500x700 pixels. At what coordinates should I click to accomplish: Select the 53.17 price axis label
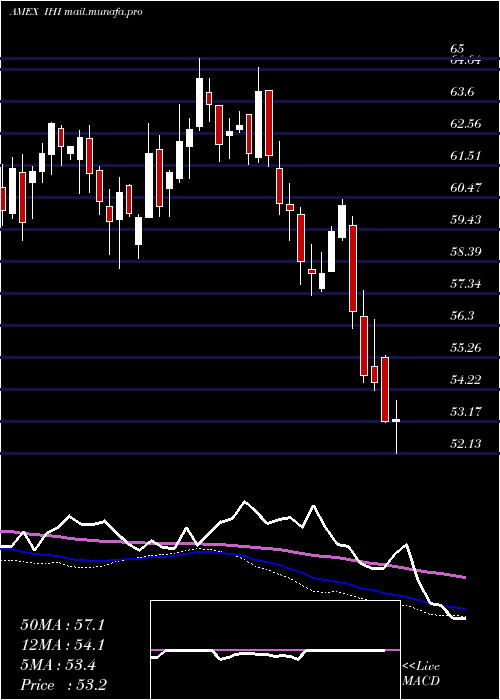466,411
